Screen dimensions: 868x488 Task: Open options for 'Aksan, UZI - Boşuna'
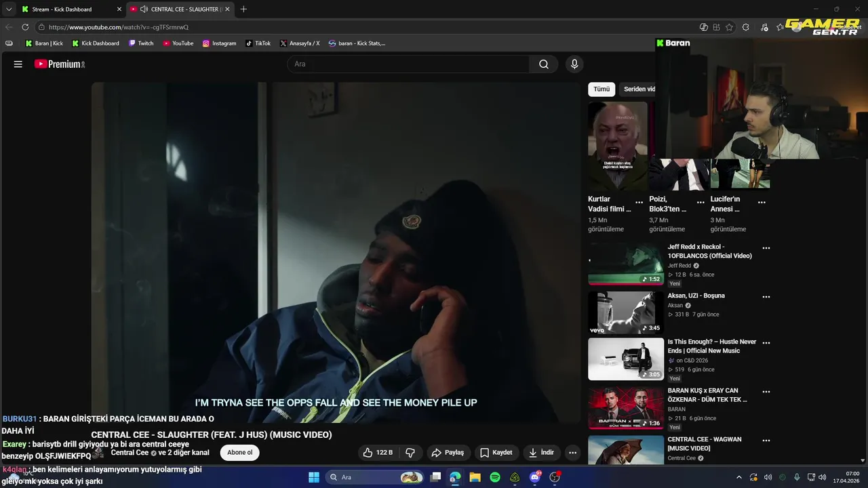[x=766, y=297]
